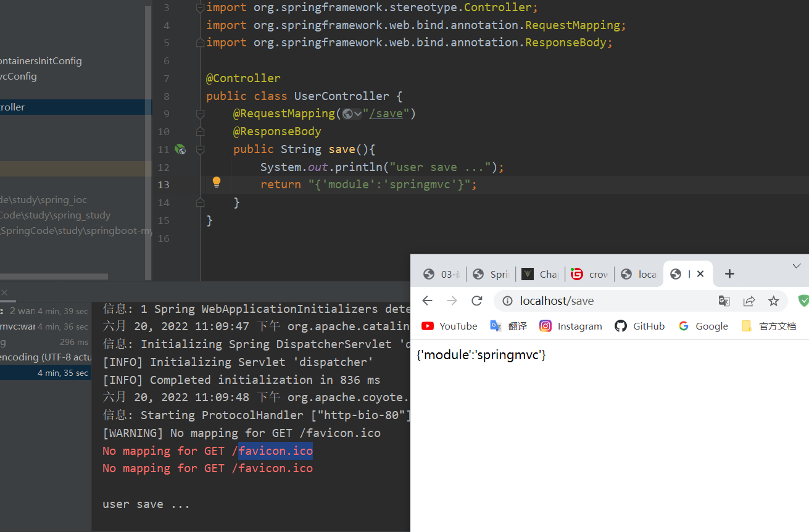Image resolution: width=809 pixels, height=532 pixels.
Task: Open the 翻译 bookmark
Action: click(x=508, y=326)
